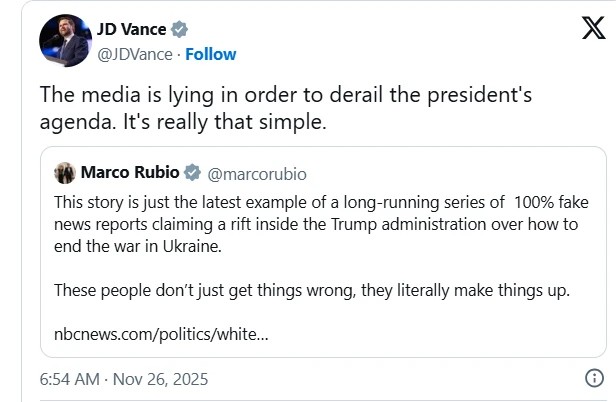Click the "end the war in Ukraine" line
Screen dimensions: 616x402
coord(127,246)
